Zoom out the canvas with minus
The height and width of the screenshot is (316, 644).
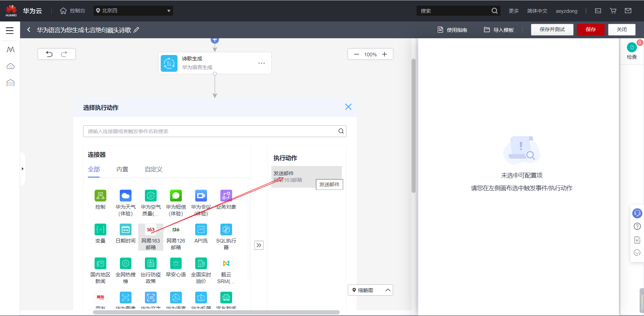click(356, 54)
